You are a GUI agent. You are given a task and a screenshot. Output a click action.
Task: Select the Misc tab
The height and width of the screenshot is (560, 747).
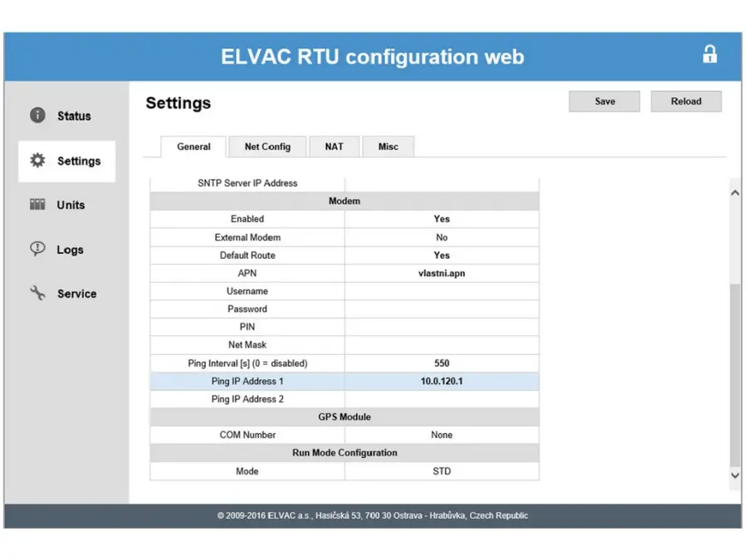[388, 147]
